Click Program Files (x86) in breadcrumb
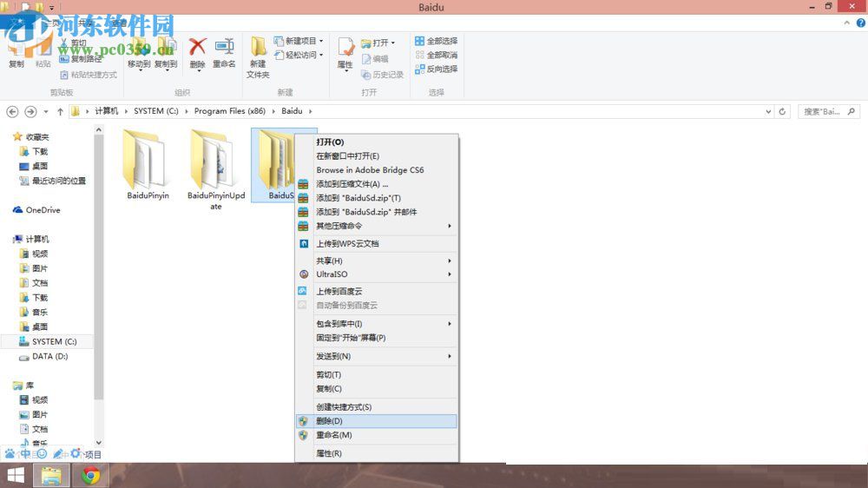Screen dimensions: 868x488 (230, 111)
